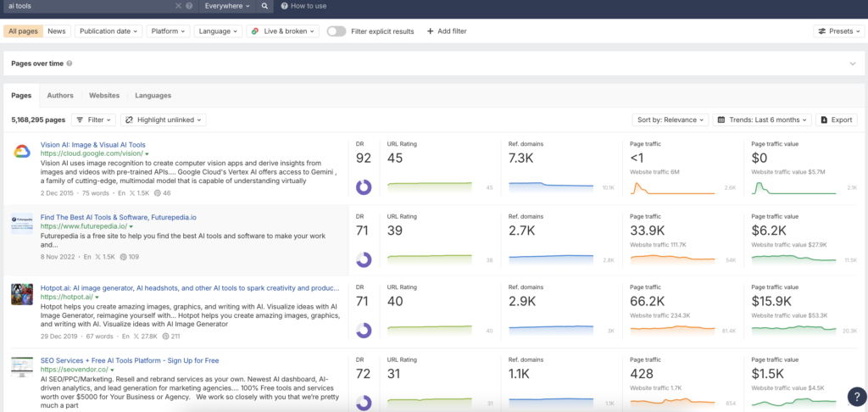Image resolution: width=868 pixels, height=412 pixels.
Task: Open the Language dropdown
Action: click(218, 31)
